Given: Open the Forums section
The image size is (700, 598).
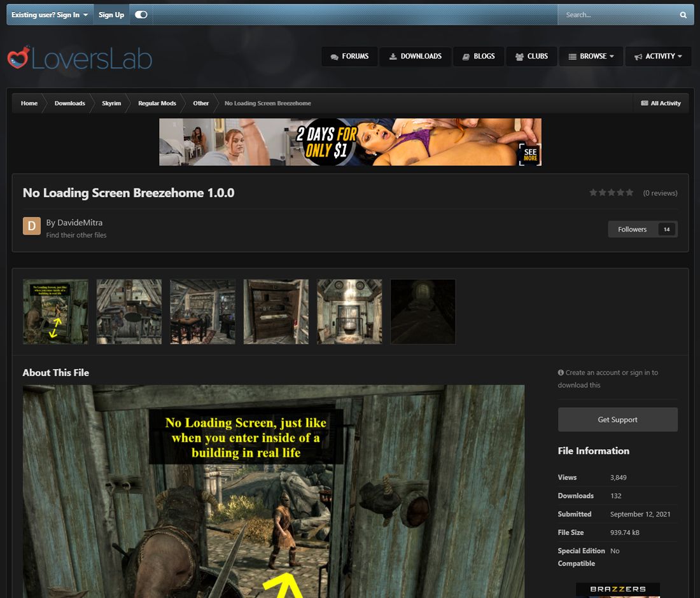Looking at the screenshot, I should pos(349,56).
